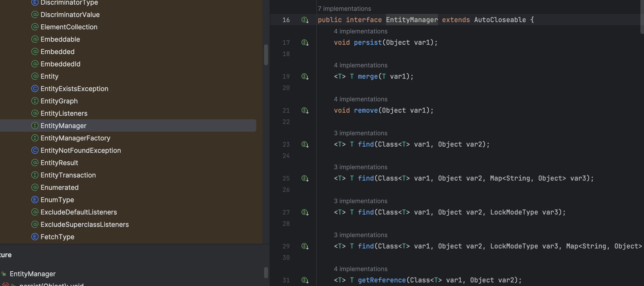This screenshot has width=644, height=286.
Task: Click implemented-method gutter icon on line 16
Action: pyautogui.click(x=305, y=20)
